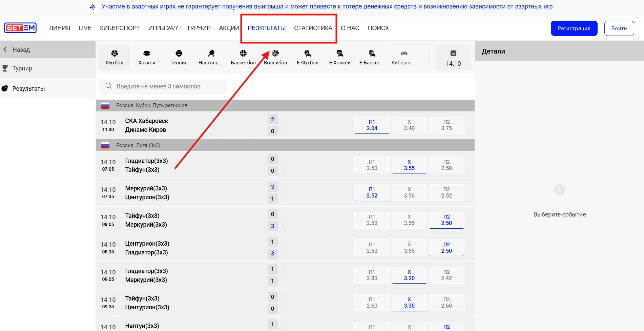This screenshot has width=644, height=331.
Task: Select X 3.30 for Тайфун vs Центурион
Action: pyautogui.click(x=409, y=303)
